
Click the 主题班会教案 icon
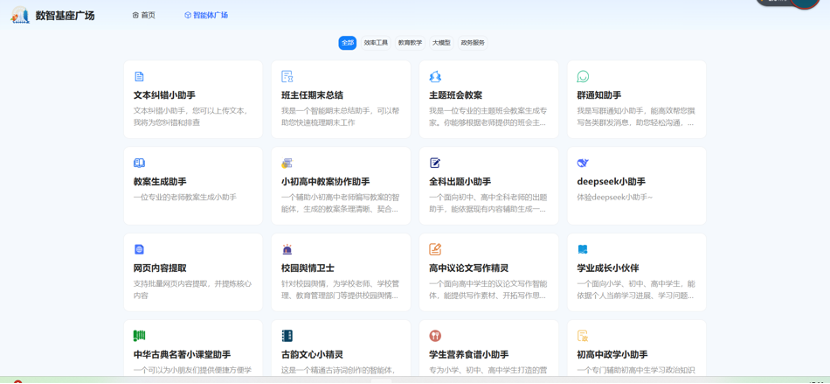tap(435, 77)
